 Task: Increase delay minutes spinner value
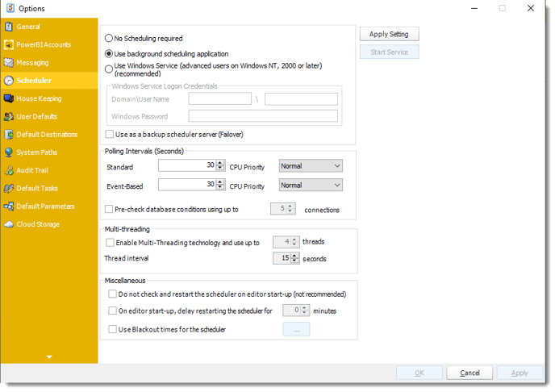304,308
